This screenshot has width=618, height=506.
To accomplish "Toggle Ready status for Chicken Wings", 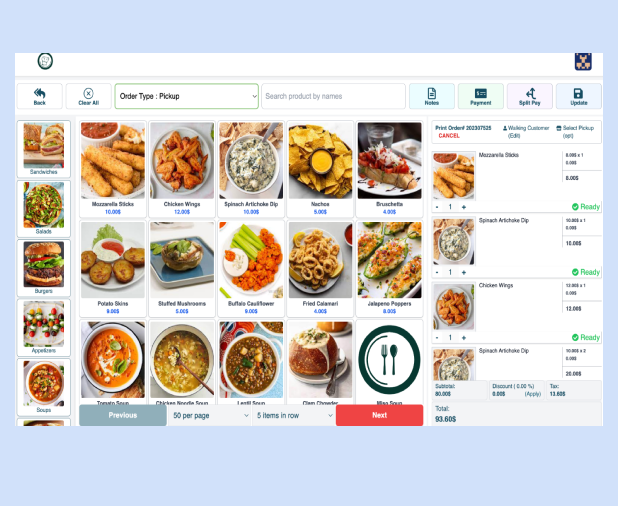I will [x=586, y=337].
